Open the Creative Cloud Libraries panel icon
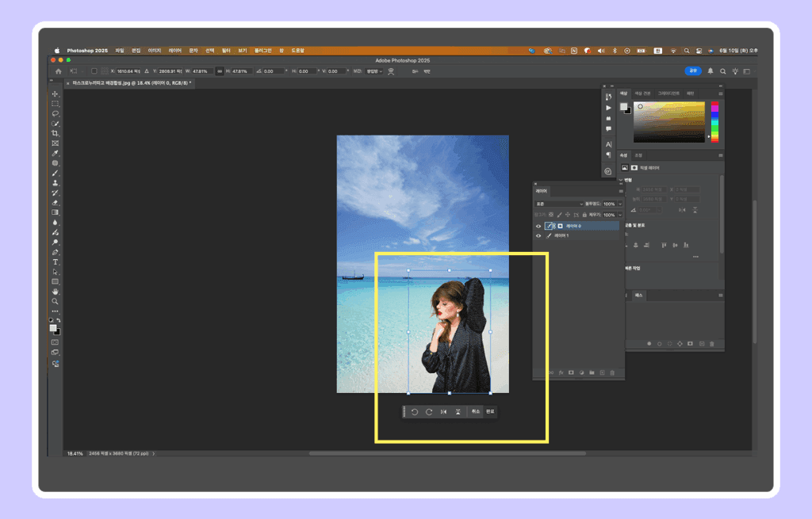 click(608, 171)
